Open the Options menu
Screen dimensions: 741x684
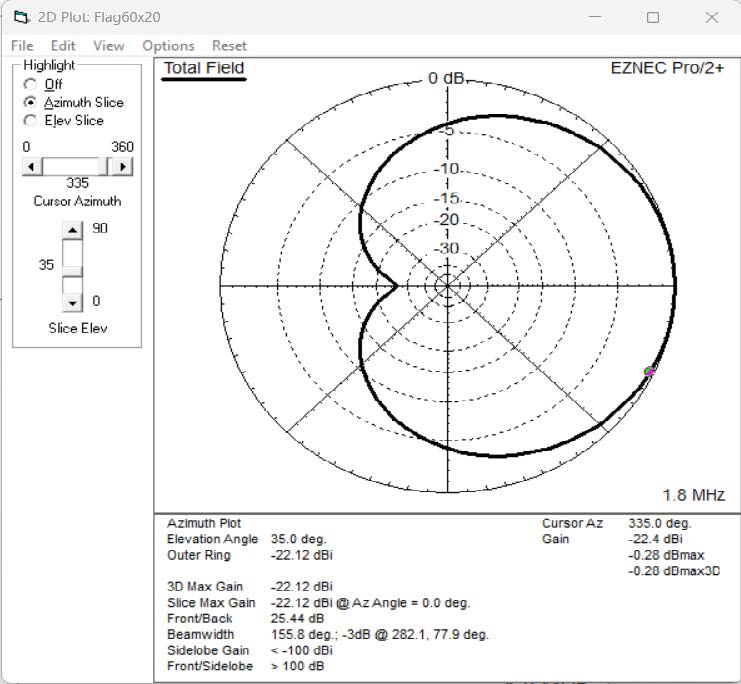pos(168,45)
